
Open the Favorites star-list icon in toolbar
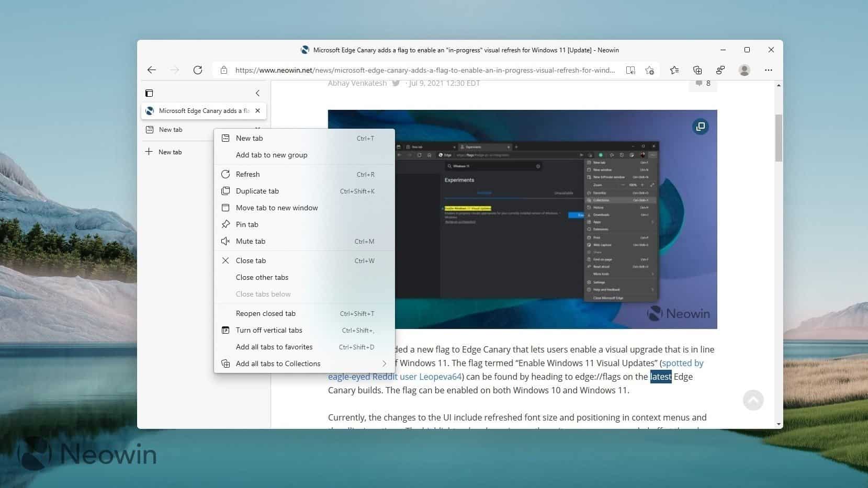(674, 70)
